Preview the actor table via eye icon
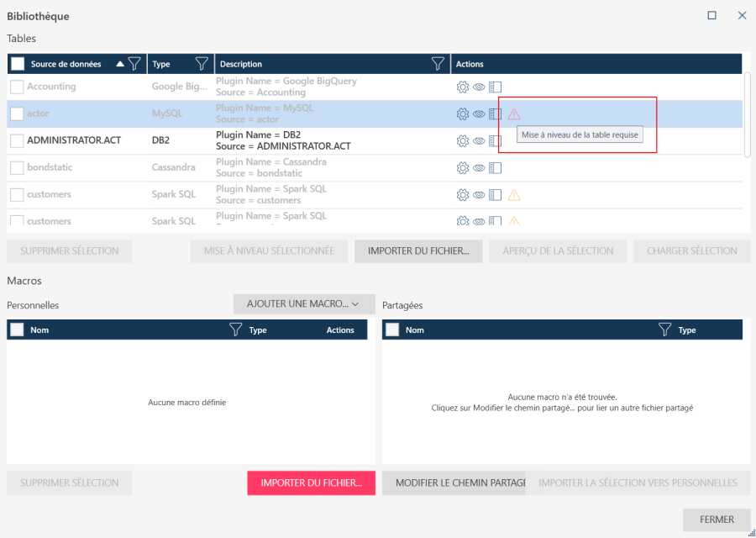This screenshot has height=538, width=756. [479, 113]
